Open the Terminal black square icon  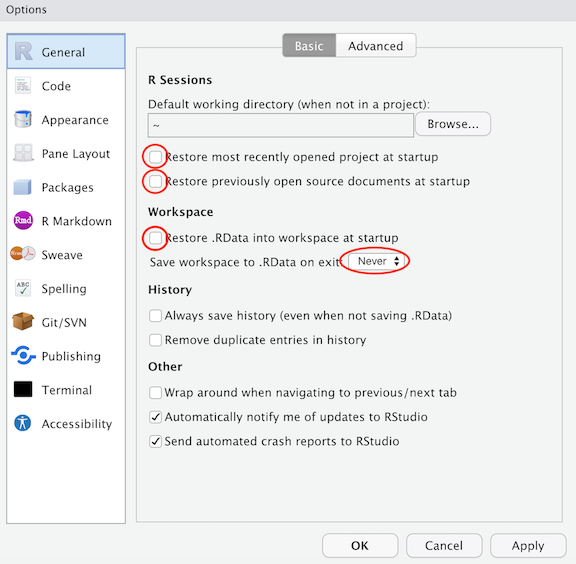point(23,389)
